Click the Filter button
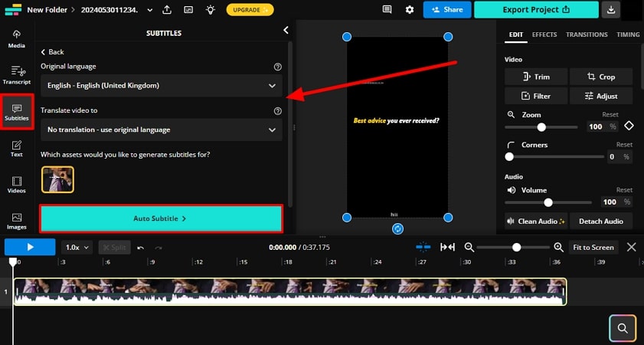 coord(536,96)
